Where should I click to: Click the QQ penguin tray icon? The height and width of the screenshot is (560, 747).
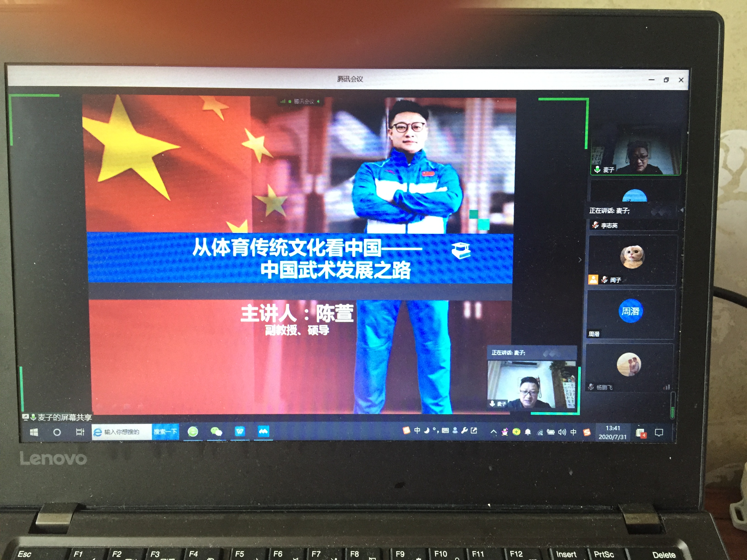click(505, 432)
